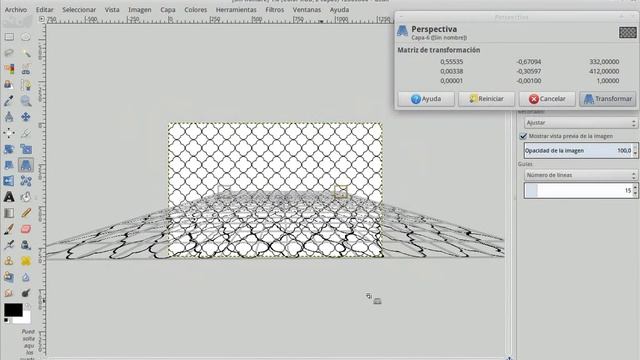Open the Ventanas menu

point(307,9)
